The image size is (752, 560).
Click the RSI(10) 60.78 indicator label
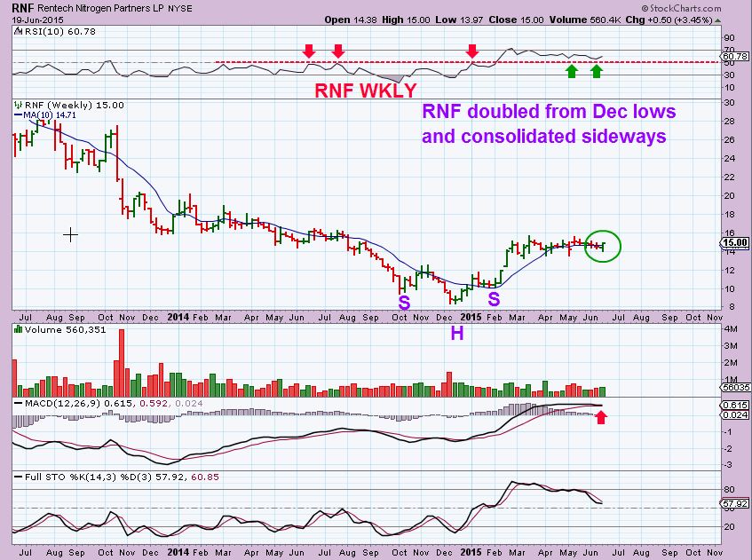pyautogui.click(x=60, y=32)
